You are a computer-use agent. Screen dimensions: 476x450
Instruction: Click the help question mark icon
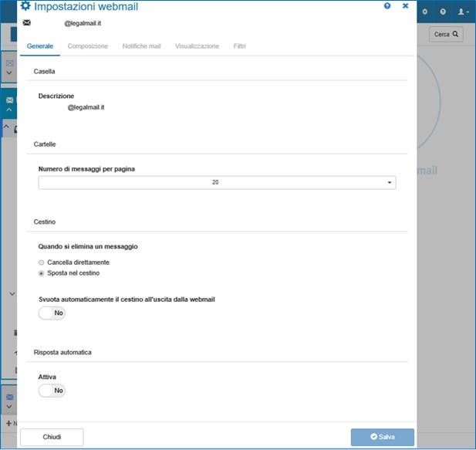(x=387, y=5)
